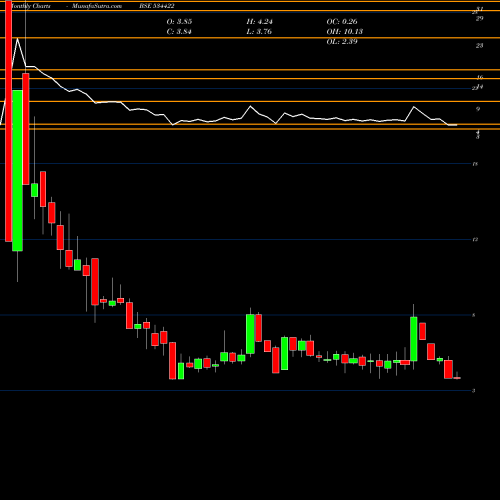
Task: Click the 'OC: 0.26' reading
Action: coord(342,22)
